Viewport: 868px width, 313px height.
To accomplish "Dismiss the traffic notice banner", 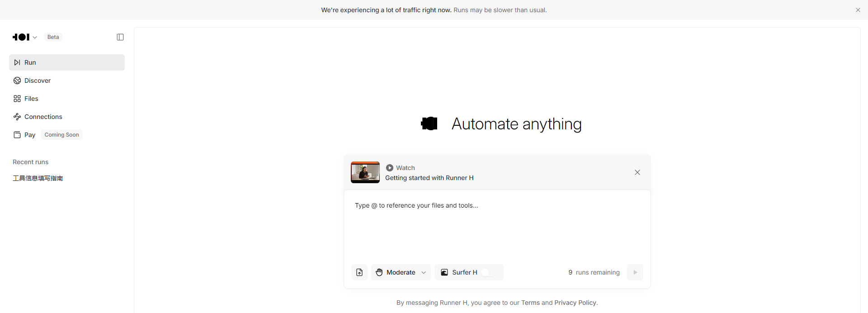I will click(858, 10).
